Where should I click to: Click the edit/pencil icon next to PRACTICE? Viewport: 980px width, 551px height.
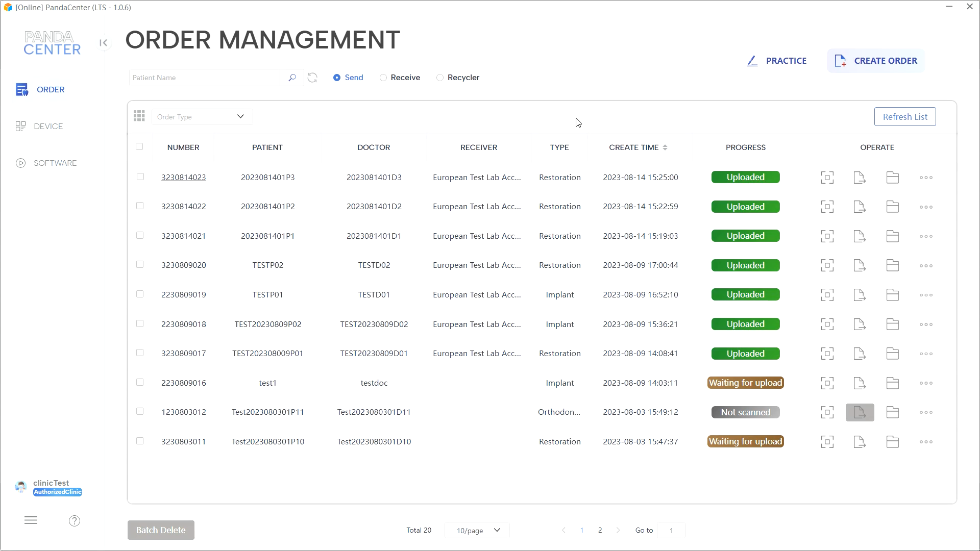752,61
